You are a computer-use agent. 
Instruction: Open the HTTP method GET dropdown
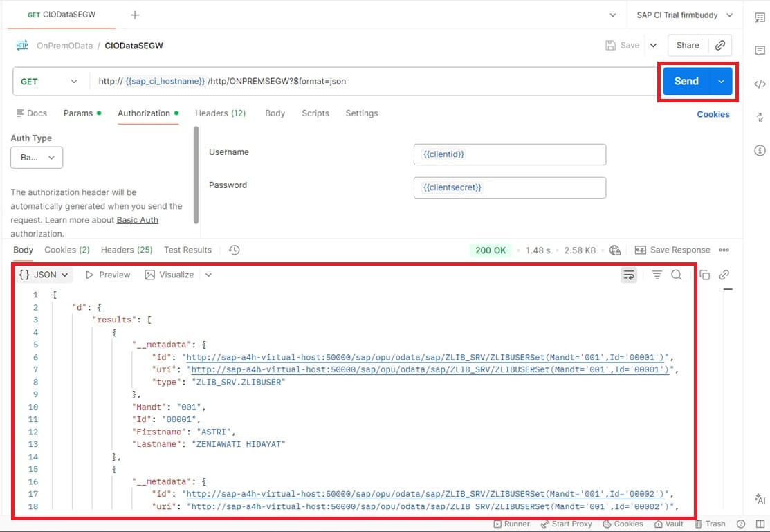[48, 81]
